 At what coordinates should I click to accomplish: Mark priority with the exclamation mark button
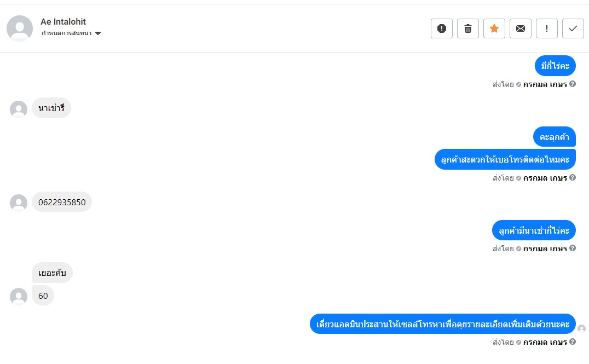[x=546, y=28]
